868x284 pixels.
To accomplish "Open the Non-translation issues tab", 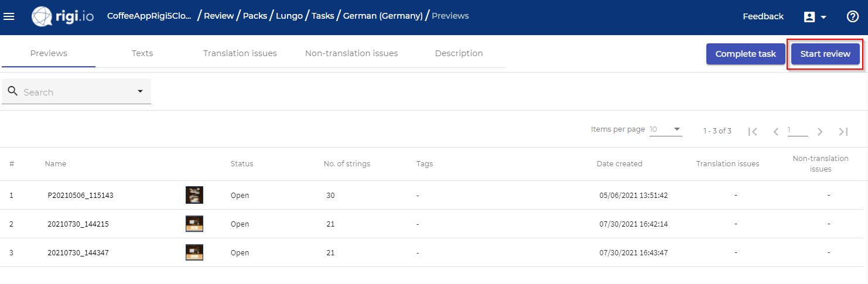I will (351, 53).
